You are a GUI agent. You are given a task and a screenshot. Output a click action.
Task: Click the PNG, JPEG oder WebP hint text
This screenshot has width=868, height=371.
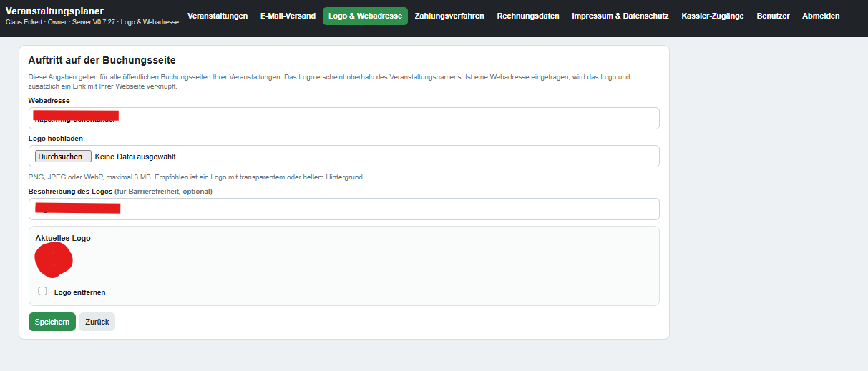click(196, 177)
